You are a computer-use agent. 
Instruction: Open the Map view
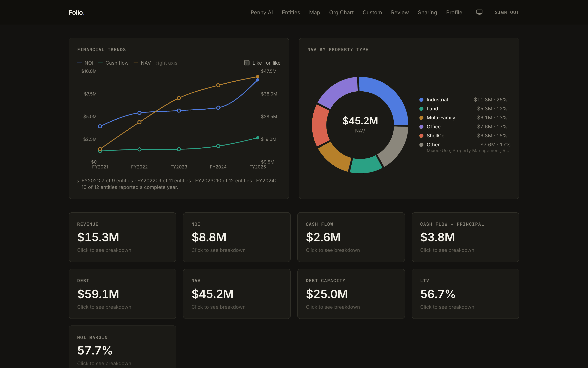click(314, 12)
